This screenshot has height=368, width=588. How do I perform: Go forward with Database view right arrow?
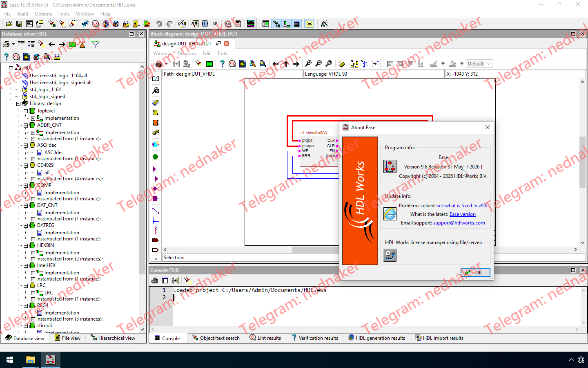point(62,44)
